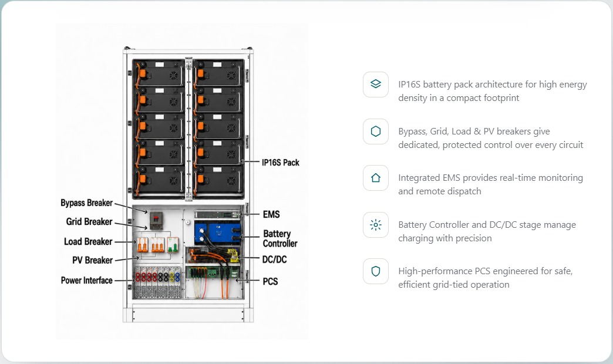Click the sun gear icon beside Battery Controller text
This screenshot has width=613, height=364.
click(376, 225)
